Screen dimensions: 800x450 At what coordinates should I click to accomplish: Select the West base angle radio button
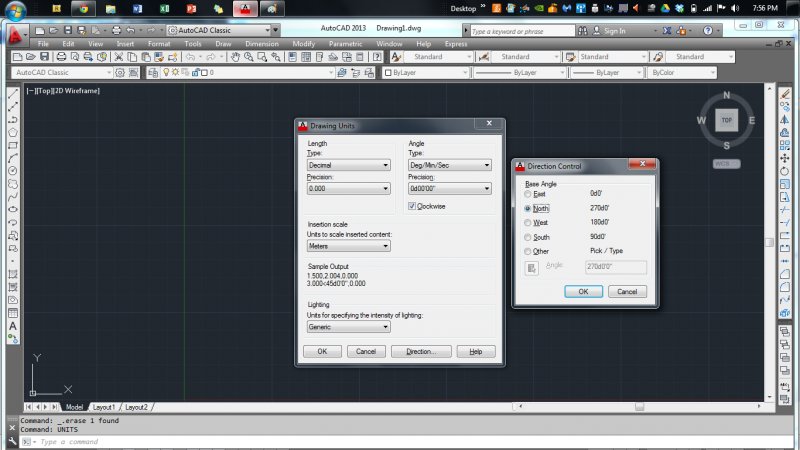tap(528, 222)
